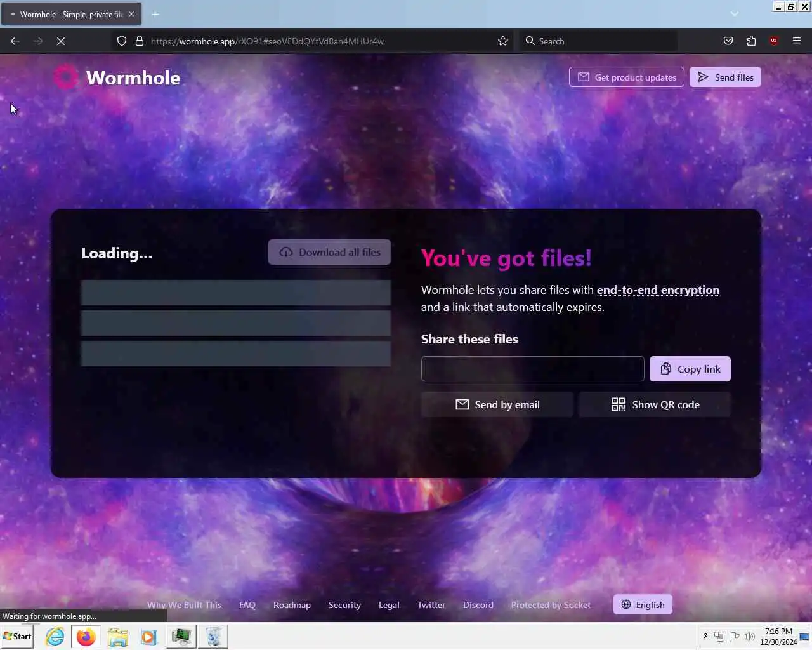Close the Wormhole browser tab

(x=131, y=14)
